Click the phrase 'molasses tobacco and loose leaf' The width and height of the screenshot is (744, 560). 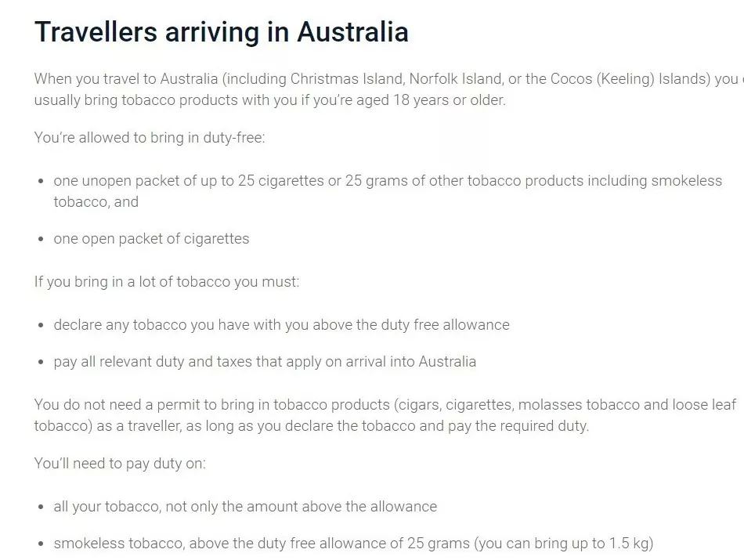[627, 404]
